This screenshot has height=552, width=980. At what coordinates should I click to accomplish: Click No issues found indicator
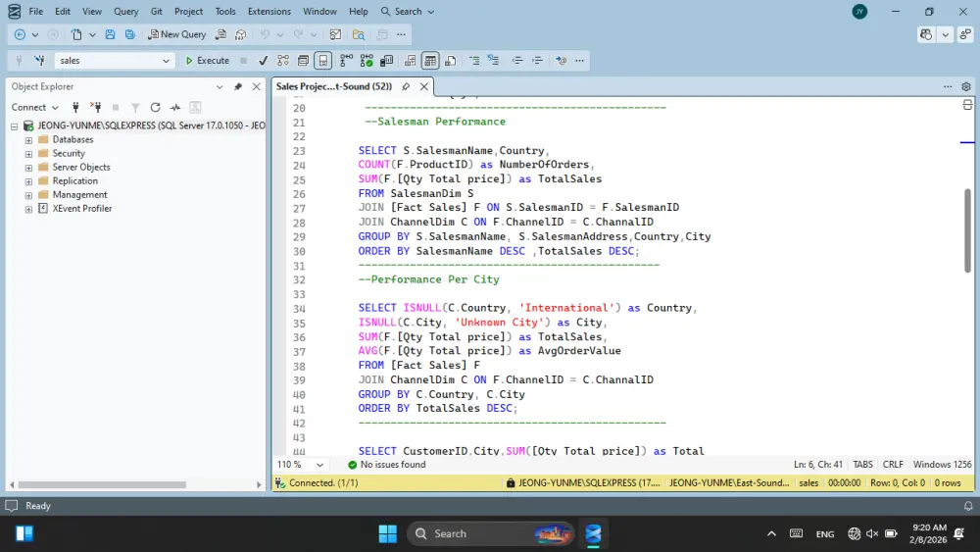click(387, 465)
